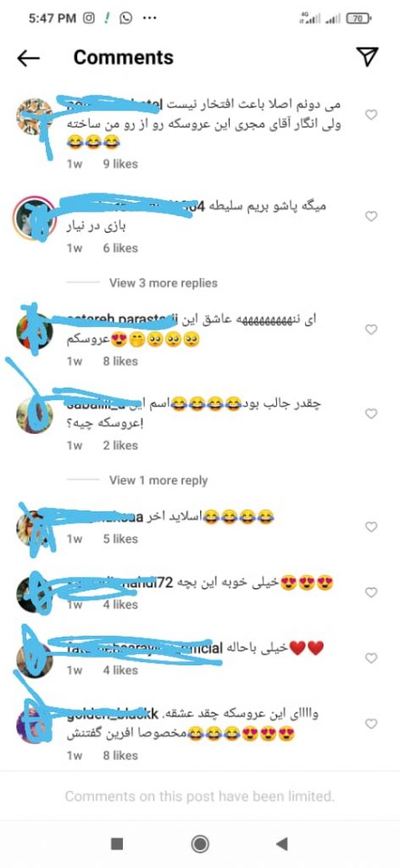Expand View 1 more reply
Image resolution: width=400 pixels, height=868 pixels.
pyautogui.click(x=158, y=481)
